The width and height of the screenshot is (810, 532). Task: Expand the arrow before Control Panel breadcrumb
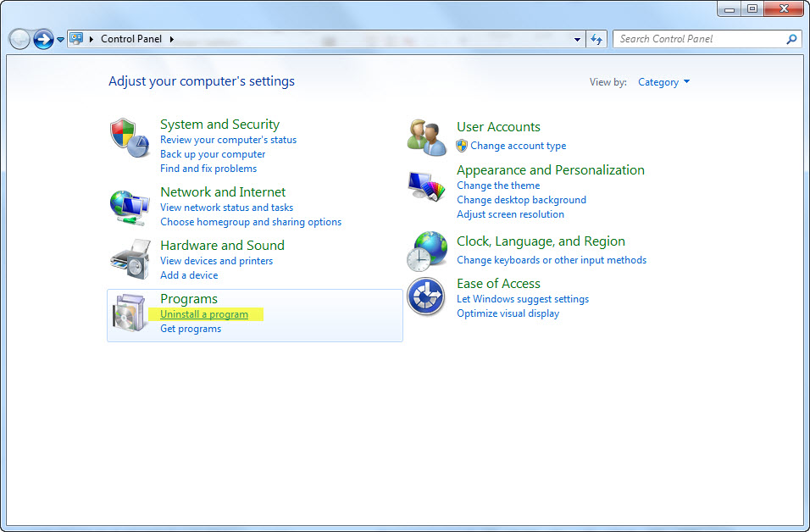[92, 39]
